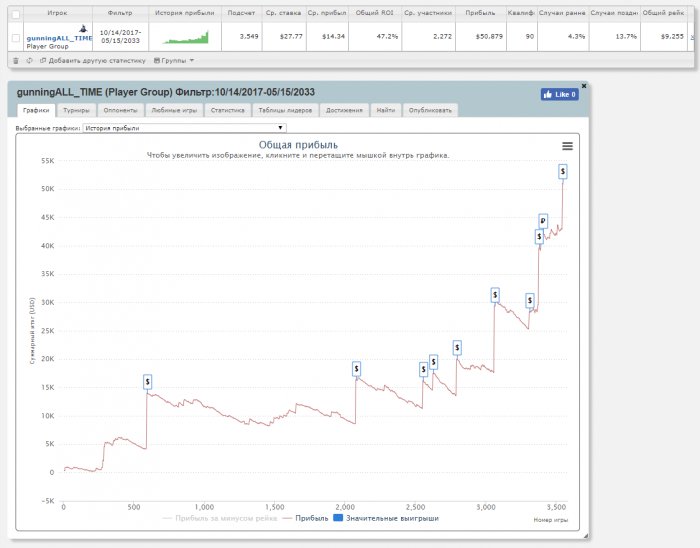Viewport: 700px width, 548px height.
Task: Click the $ marker near game 2,100
Action: point(357,369)
